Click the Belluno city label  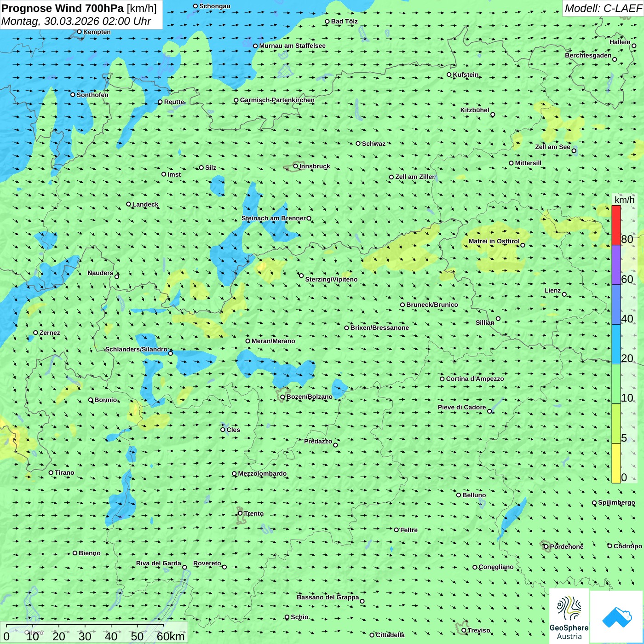[x=474, y=495]
